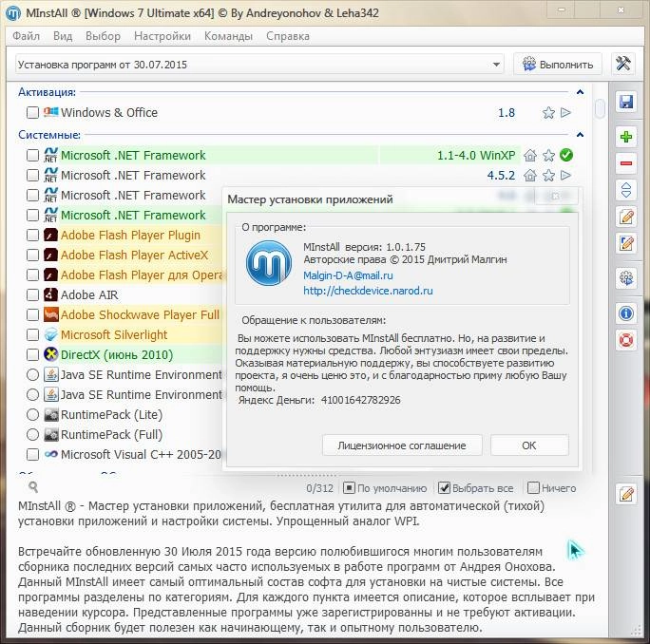Click the gear settings icon in right sidebar

626,278
